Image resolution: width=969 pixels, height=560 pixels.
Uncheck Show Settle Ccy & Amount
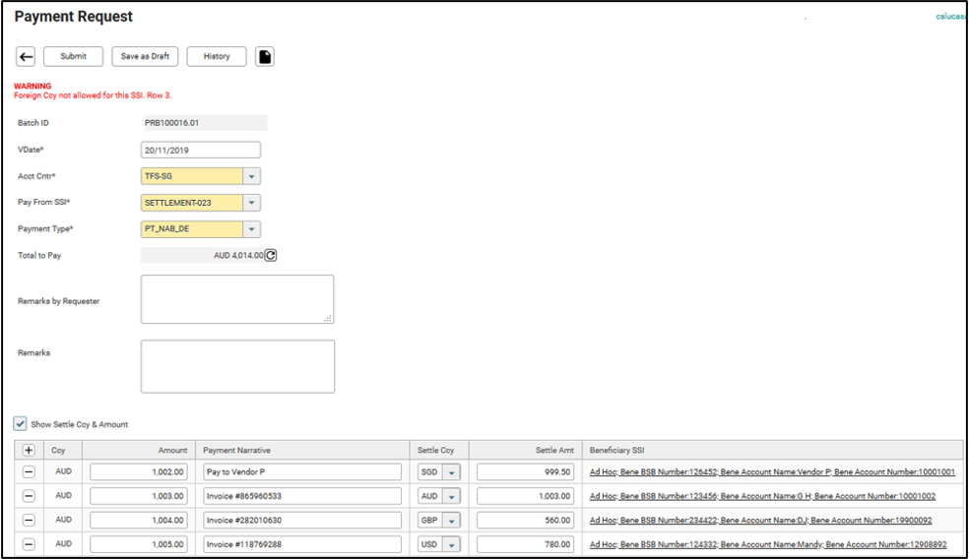pyautogui.click(x=21, y=424)
